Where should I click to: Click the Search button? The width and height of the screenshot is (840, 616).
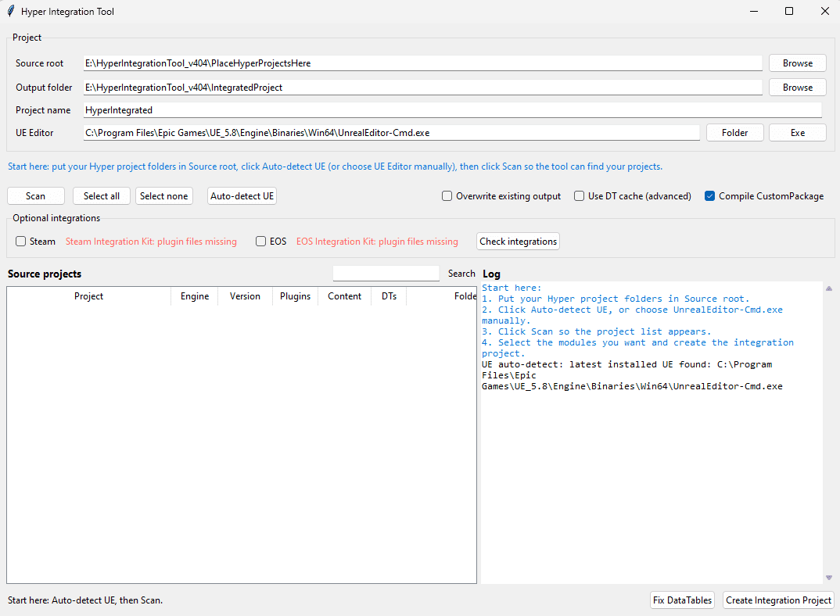tap(461, 274)
